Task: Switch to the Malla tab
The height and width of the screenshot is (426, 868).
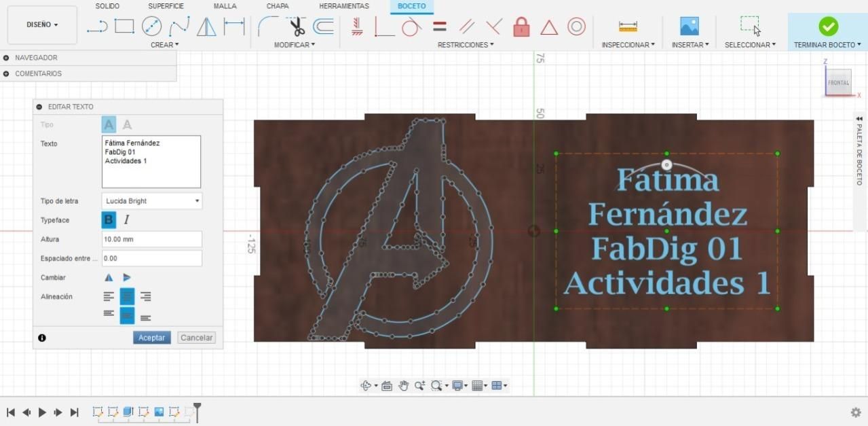Action: (x=225, y=6)
